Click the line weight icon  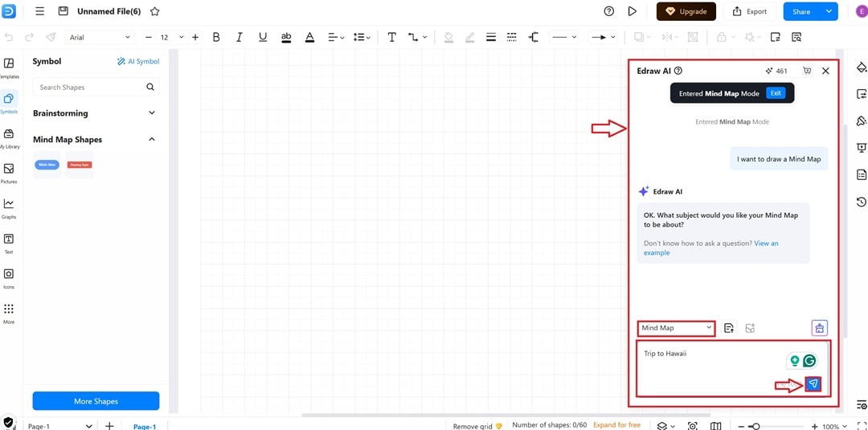coord(490,37)
